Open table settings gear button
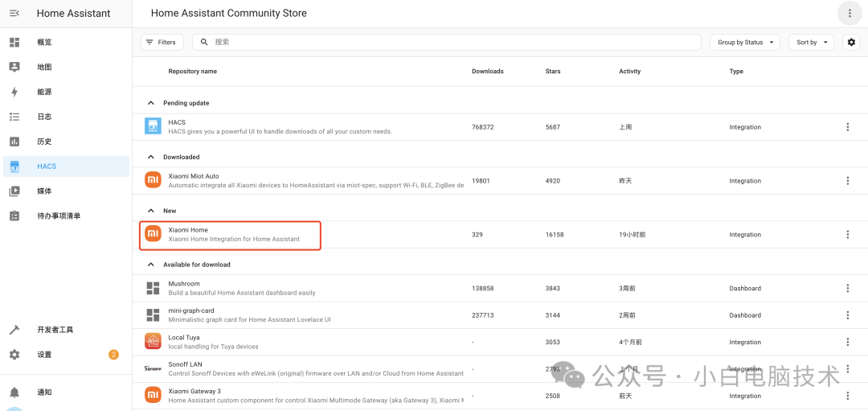The width and height of the screenshot is (868, 411). tap(851, 42)
